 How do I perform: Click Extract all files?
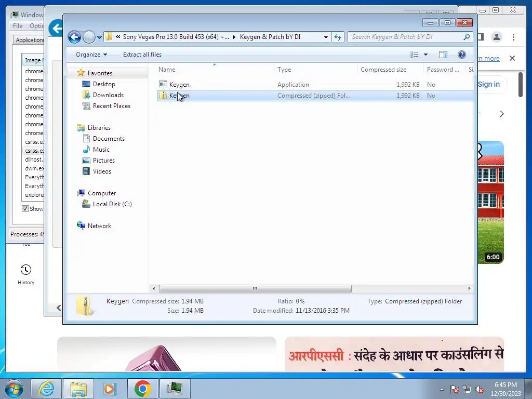click(x=142, y=55)
